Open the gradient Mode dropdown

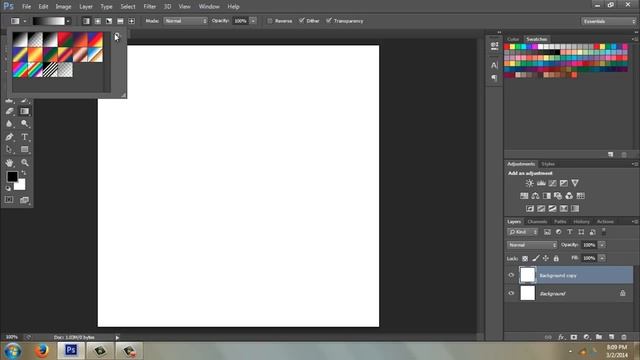(186, 21)
